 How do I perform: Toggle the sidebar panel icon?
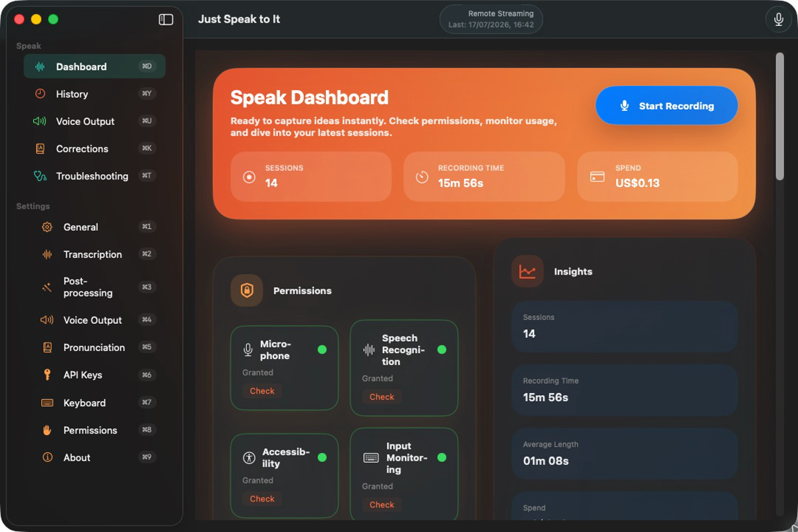(x=166, y=19)
